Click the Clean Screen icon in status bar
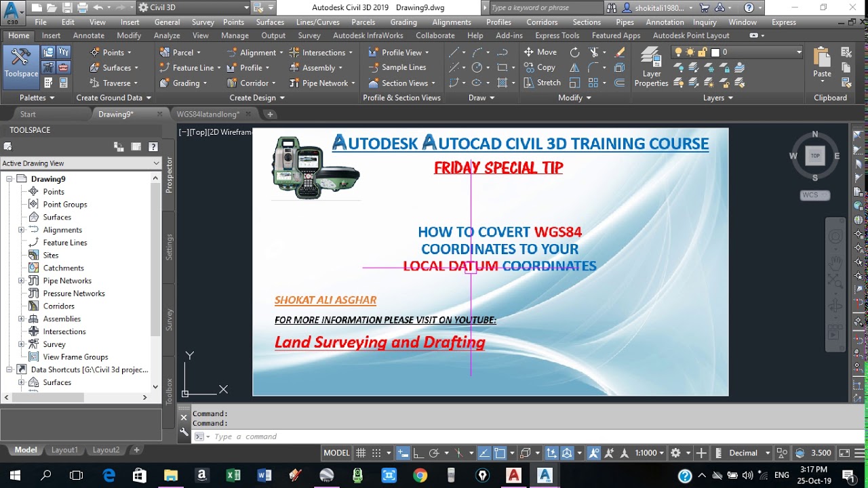Viewport: 868px width, 488px height. coord(844,453)
